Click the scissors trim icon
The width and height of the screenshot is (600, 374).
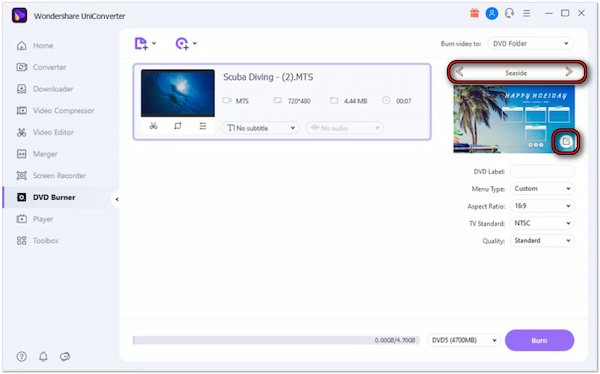tap(153, 126)
